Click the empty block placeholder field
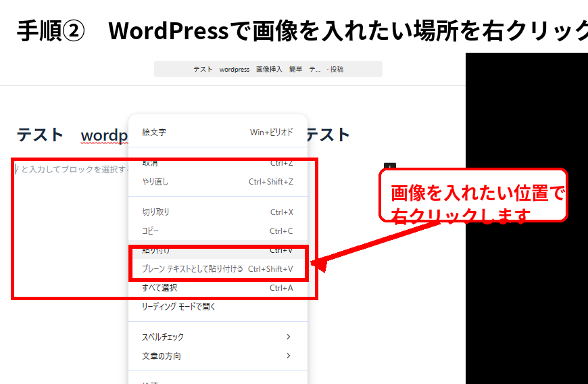Screen dimensions: 588x384 pos(71,170)
